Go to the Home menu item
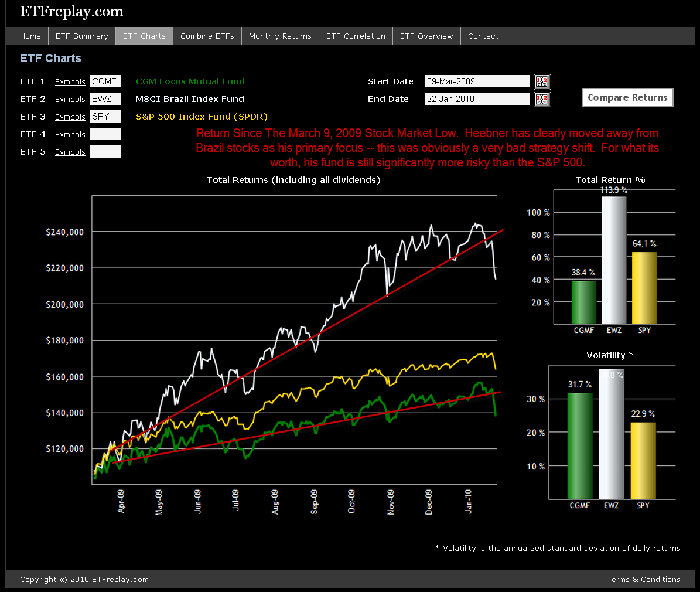 [x=30, y=36]
